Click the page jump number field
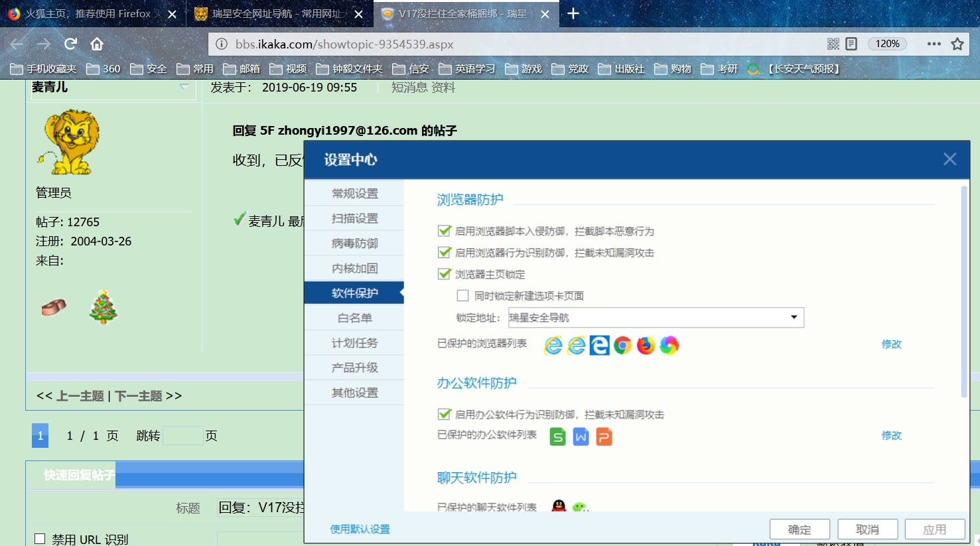This screenshot has width=980, height=546. pos(182,435)
